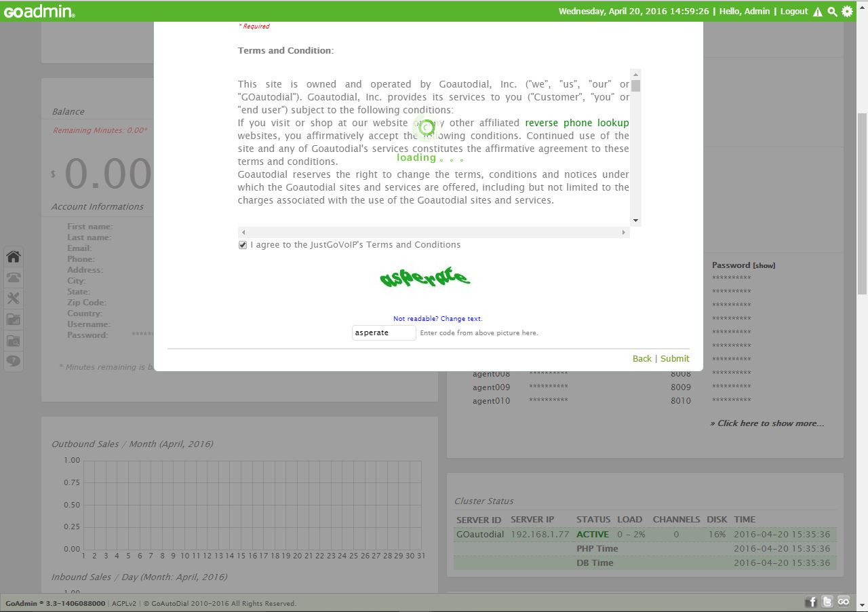The height and width of the screenshot is (612, 868).
Task: Click the 8010 extension cell
Action: 681,401
